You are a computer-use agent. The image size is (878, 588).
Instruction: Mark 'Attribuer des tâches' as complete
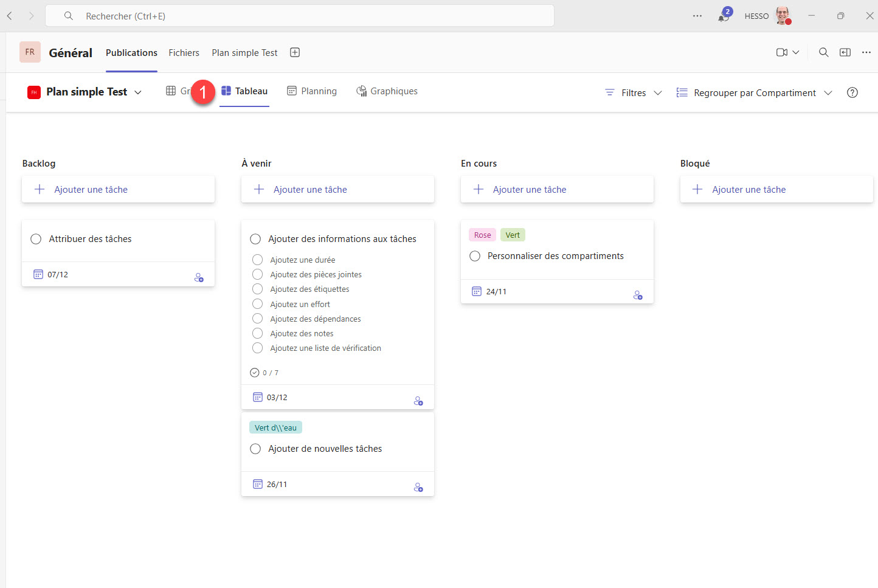[36, 239]
